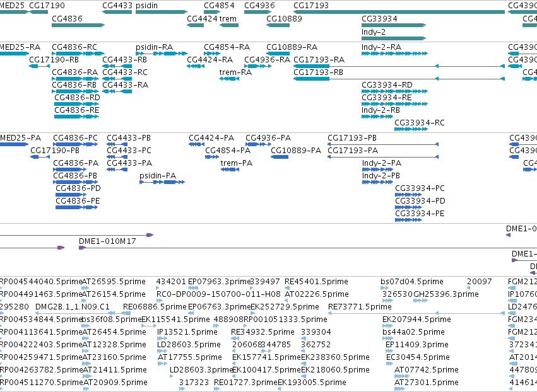Click the CG4854-PA protein label

coord(228,151)
